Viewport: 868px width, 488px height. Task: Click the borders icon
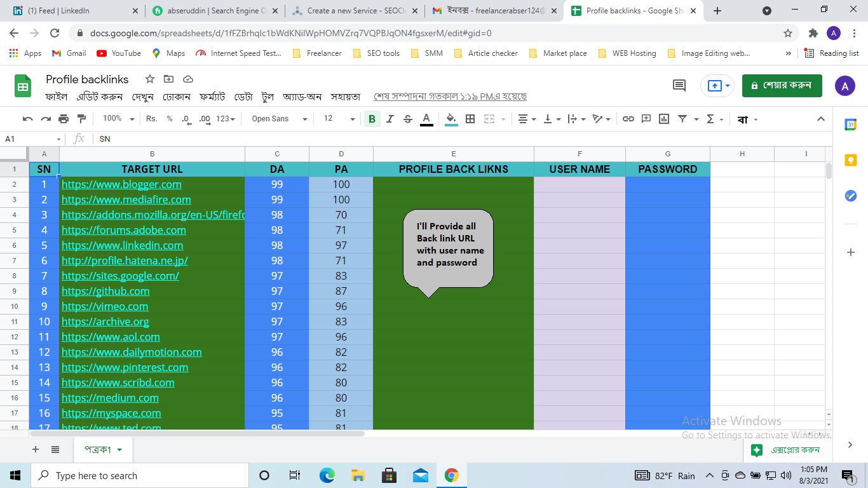[x=470, y=119]
